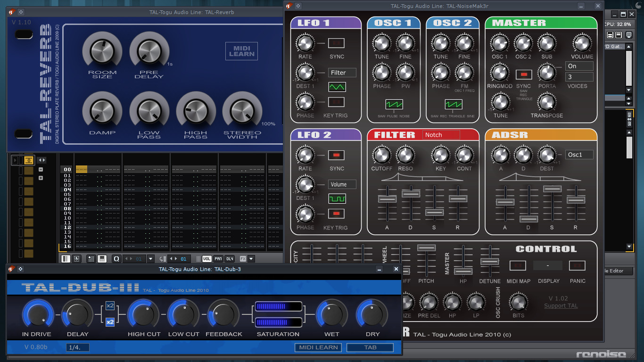Open portamento mode dropdown showing On
644x362 pixels.
579,66
